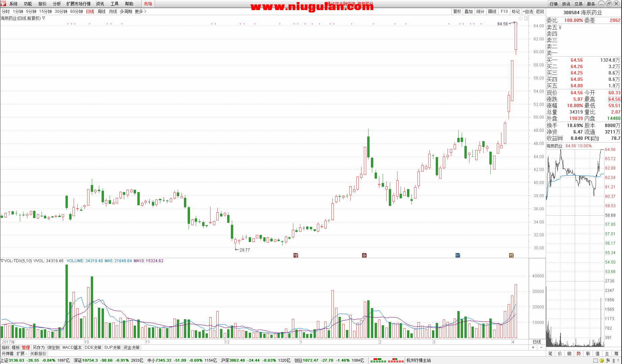Viewport: 622px width, 364px height.
Task: Switch to 分时 intraday period
Action: coord(6,11)
